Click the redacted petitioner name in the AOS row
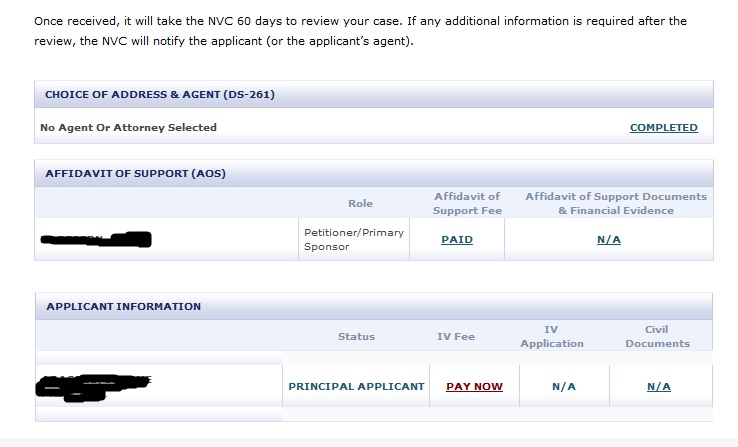The width and height of the screenshot is (738, 447). (x=97, y=239)
